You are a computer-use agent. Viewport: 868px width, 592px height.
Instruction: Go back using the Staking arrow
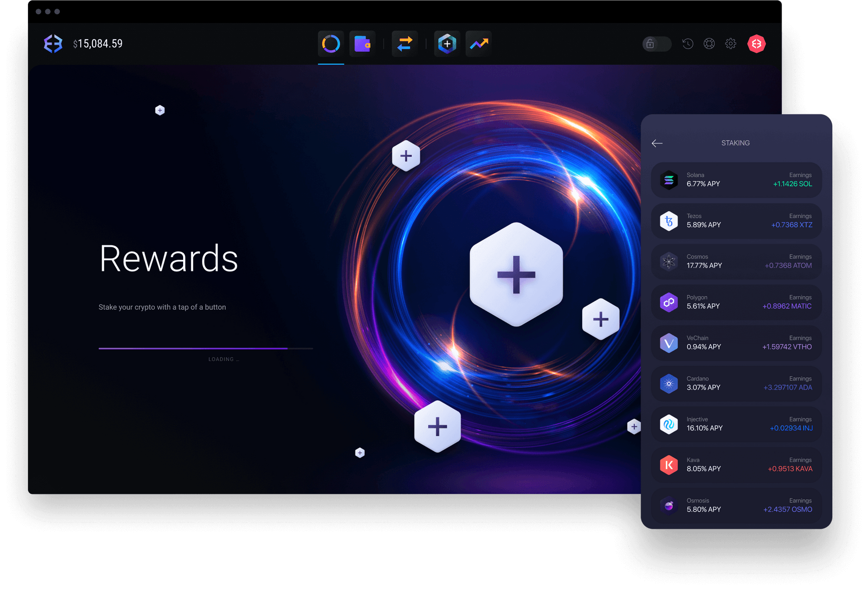point(657,143)
